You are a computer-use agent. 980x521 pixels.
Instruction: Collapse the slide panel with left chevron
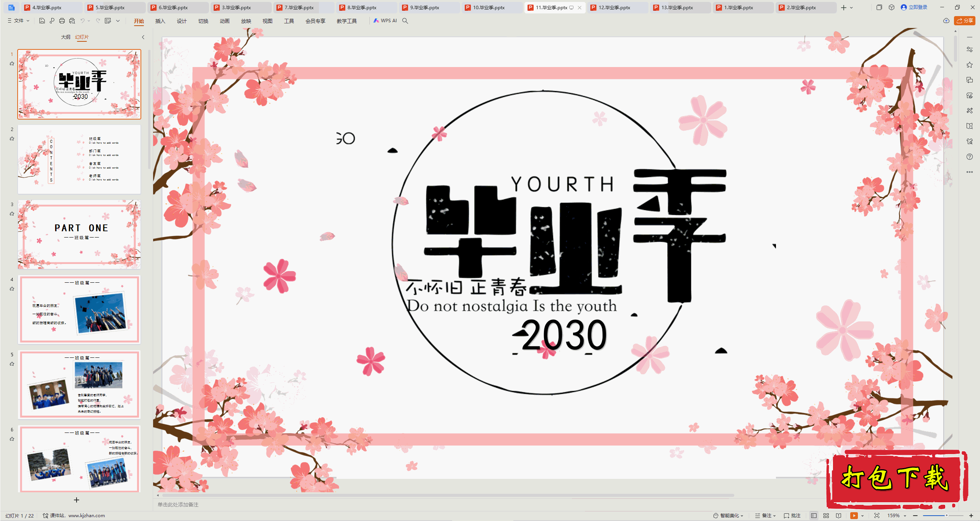click(x=143, y=37)
